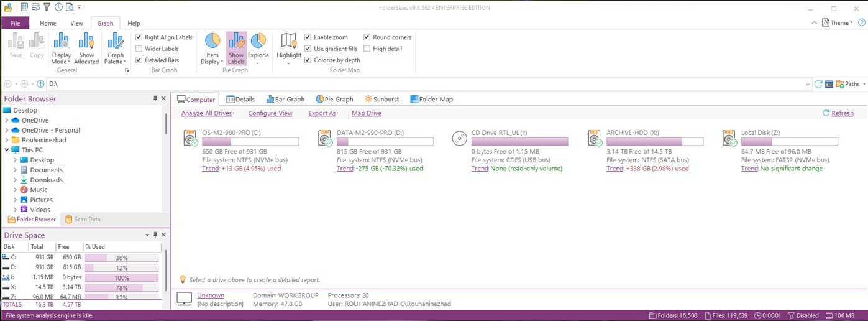Open the Home ribbon tab
Screen dimensions: 868x321
point(48,23)
